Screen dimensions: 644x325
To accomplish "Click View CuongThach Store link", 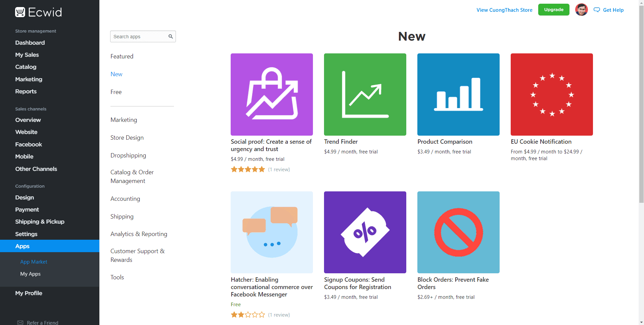I will (504, 10).
